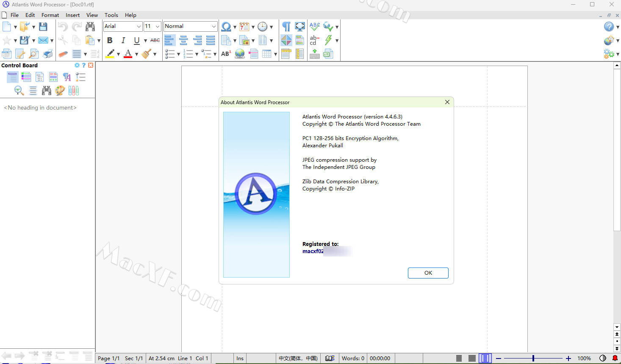Expand the arrow next to New document icon
The height and width of the screenshot is (364, 621).
(x=15, y=27)
